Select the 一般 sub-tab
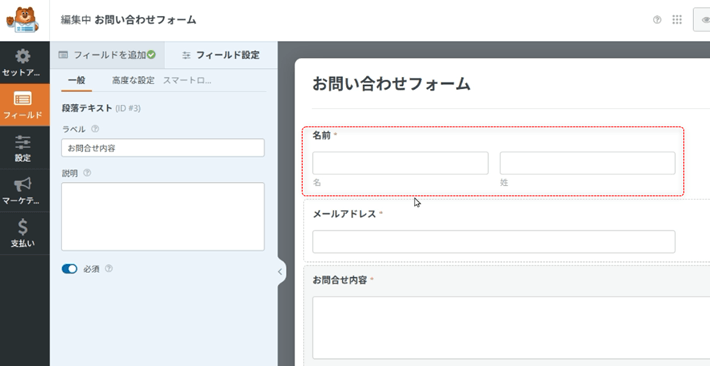 pos(77,81)
